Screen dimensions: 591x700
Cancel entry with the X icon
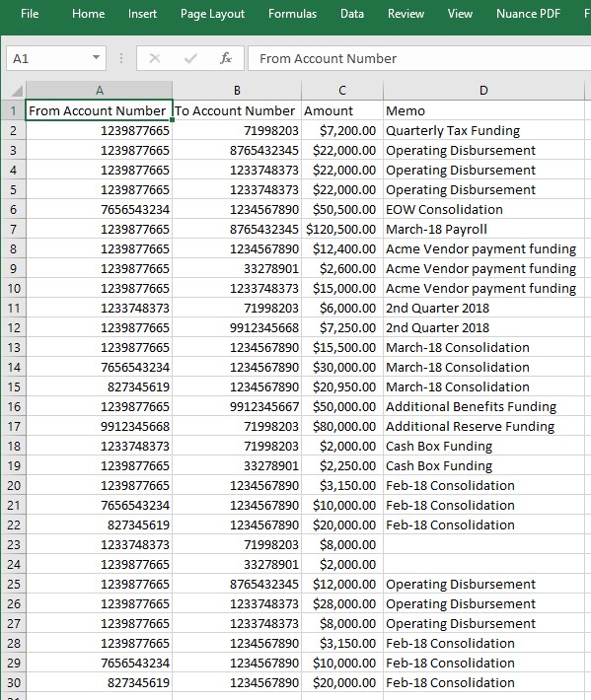[155, 58]
